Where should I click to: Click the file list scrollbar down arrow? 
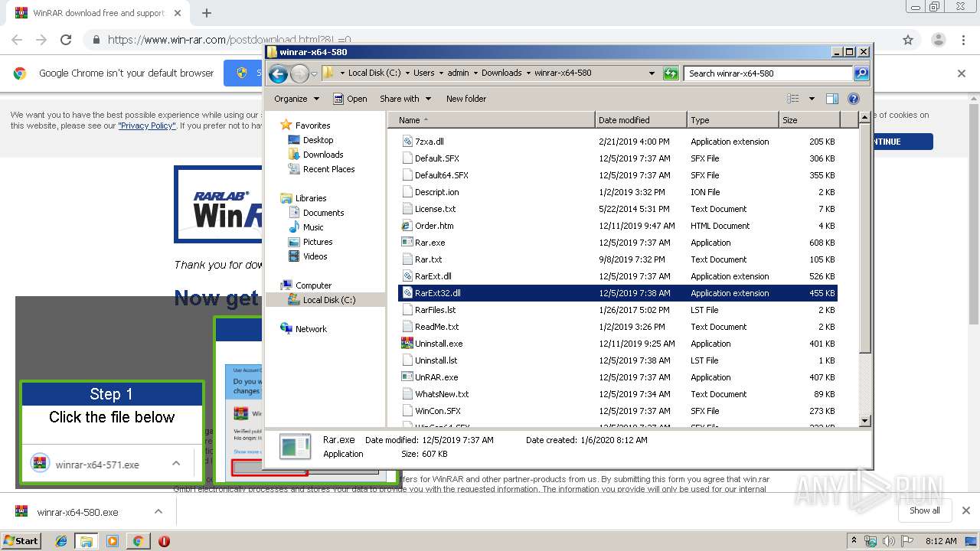point(865,421)
